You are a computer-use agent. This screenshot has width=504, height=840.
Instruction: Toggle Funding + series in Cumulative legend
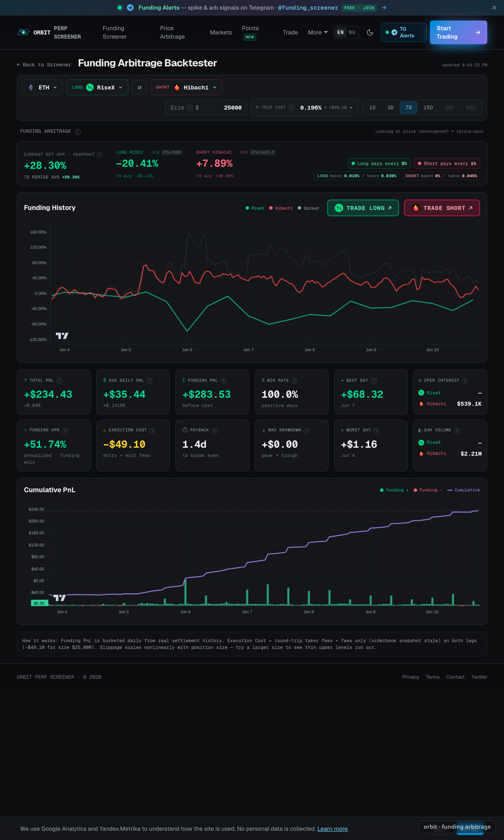click(394, 490)
